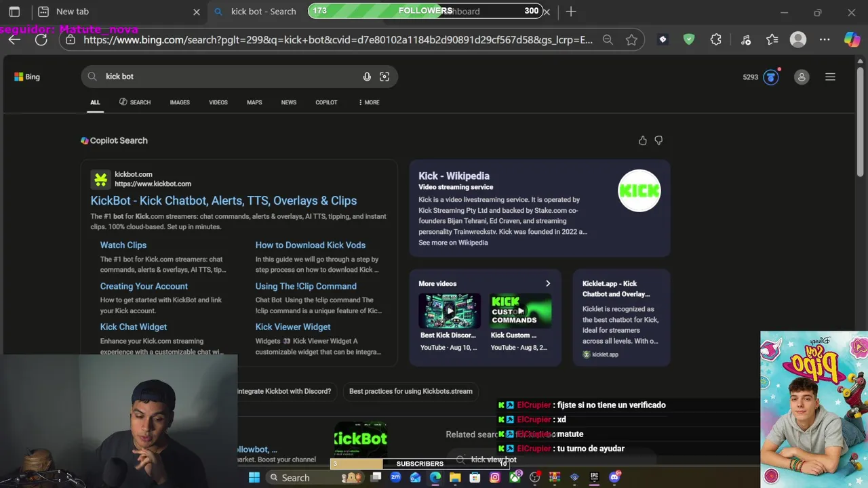Open Instagram from the taskbar
This screenshot has height=488, width=868.
coord(495,477)
